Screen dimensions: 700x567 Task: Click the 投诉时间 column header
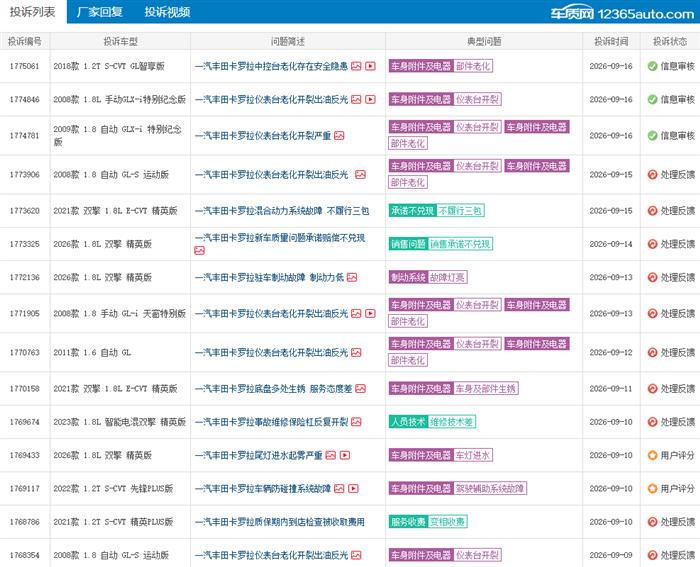(611, 42)
